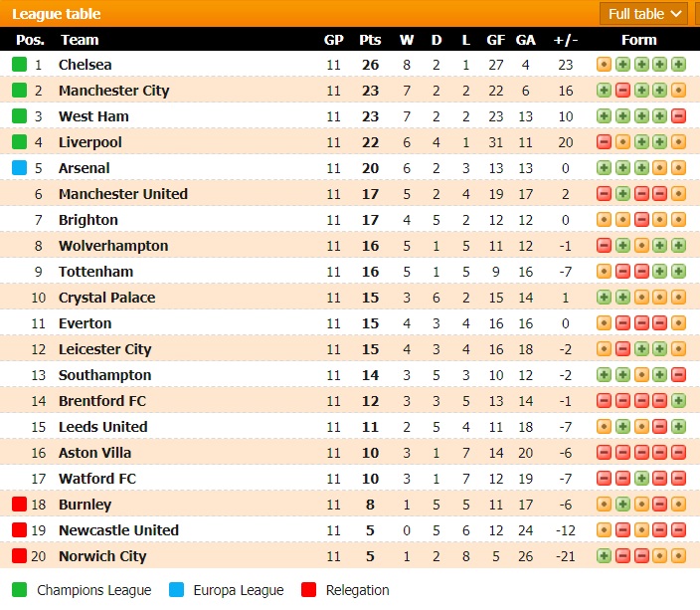Click Chelsea's draw form icon
700x610 pixels.
point(604,65)
